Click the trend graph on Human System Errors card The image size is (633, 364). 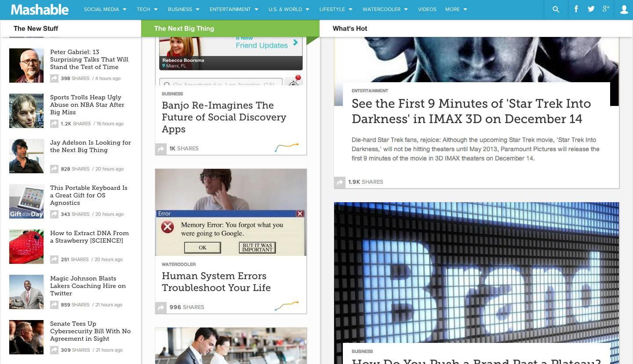pyautogui.click(x=287, y=306)
